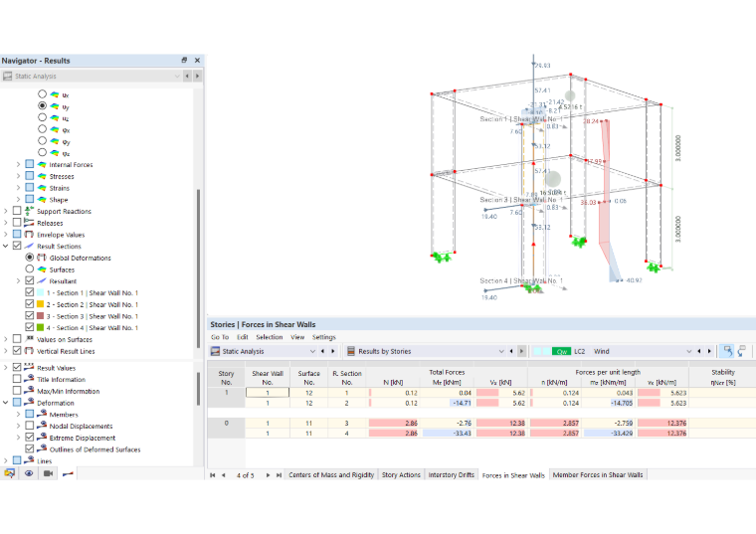This screenshot has width=756, height=534.
Task: Click the camera views icon in navigator footer
Action: point(48,473)
